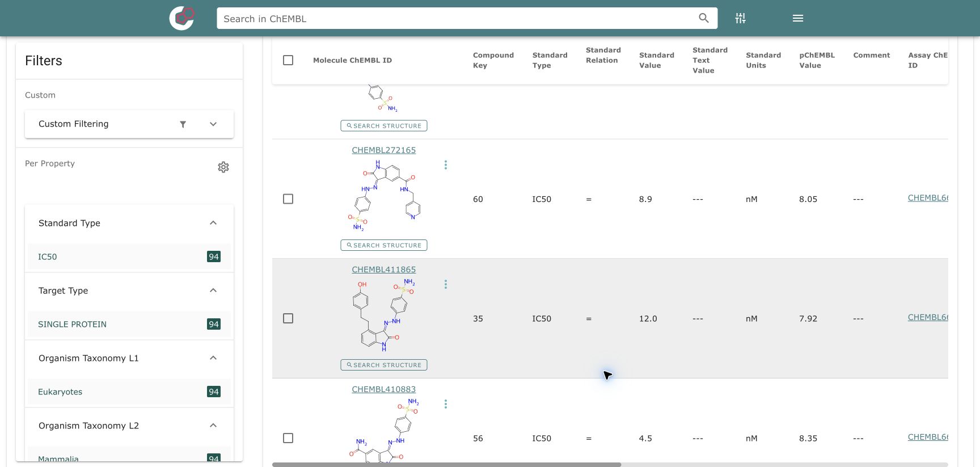
Task: Open Per Property settings gear
Action: point(223,167)
